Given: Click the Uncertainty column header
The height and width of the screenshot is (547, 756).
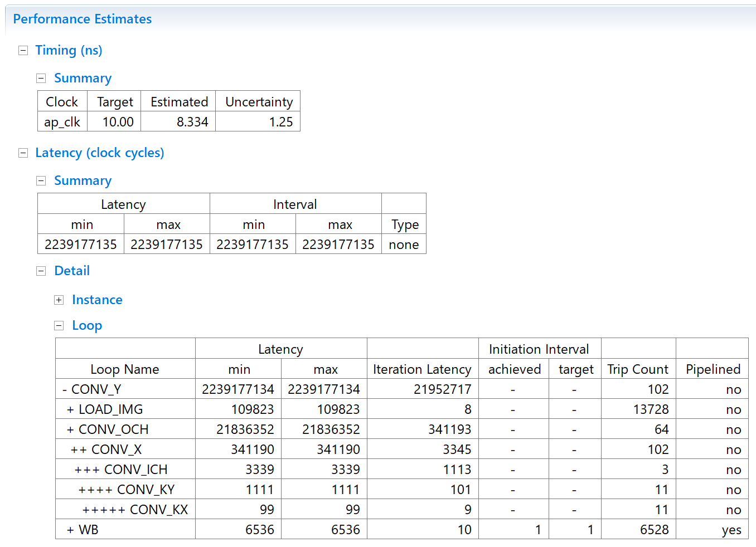Looking at the screenshot, I should point(258,101).
